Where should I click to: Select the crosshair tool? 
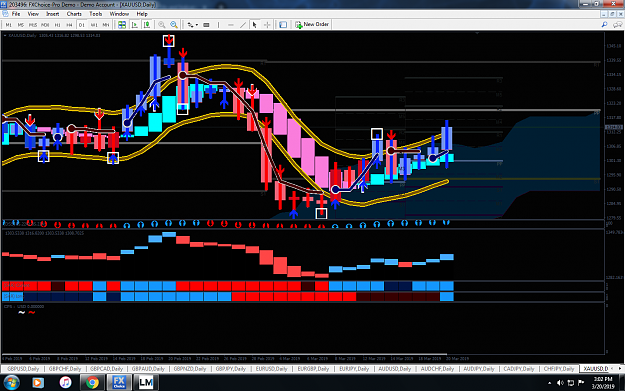[x=267, y=25]
